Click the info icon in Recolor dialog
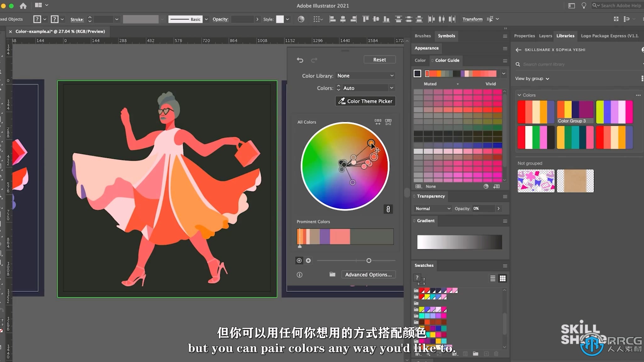The image size is (644, 362). [x=299, y=275]
